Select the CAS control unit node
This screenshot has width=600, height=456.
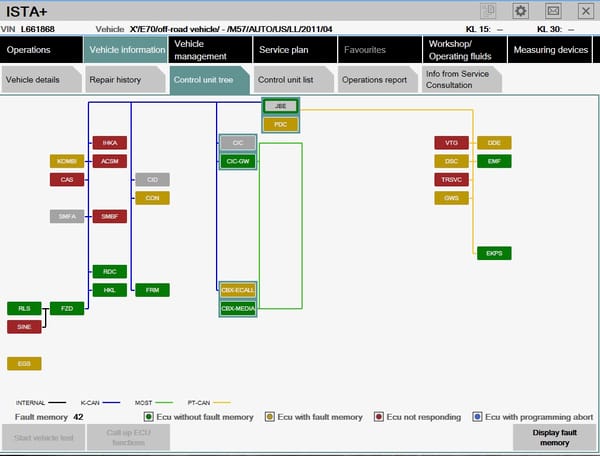pyautogui.click(x=67, y=179)
